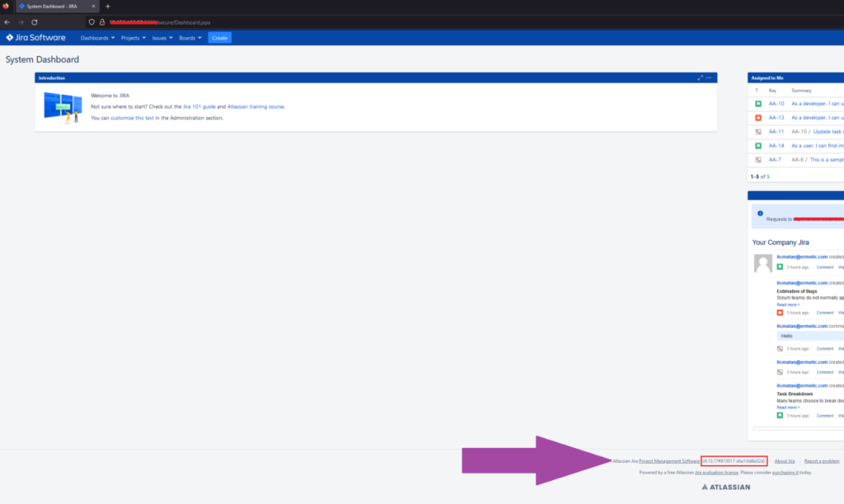Open the 'As a user, I can find' summary
Viewport: 844px width, 504px height.
[x=818, y=146]
